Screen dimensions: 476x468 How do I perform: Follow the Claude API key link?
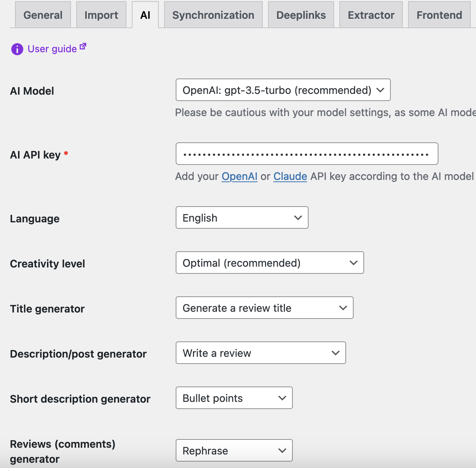(290, 177)
